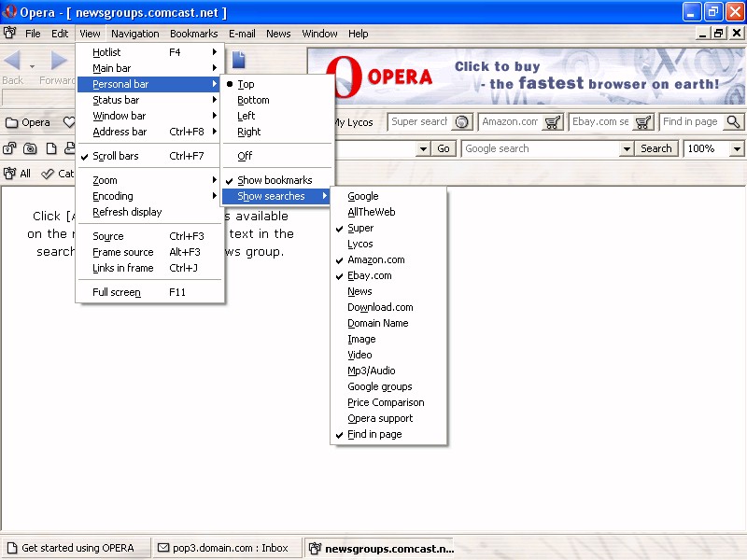The image size is (747, 560).
Task: Click the camera icon in address toolbar
Action: [31, 148]
